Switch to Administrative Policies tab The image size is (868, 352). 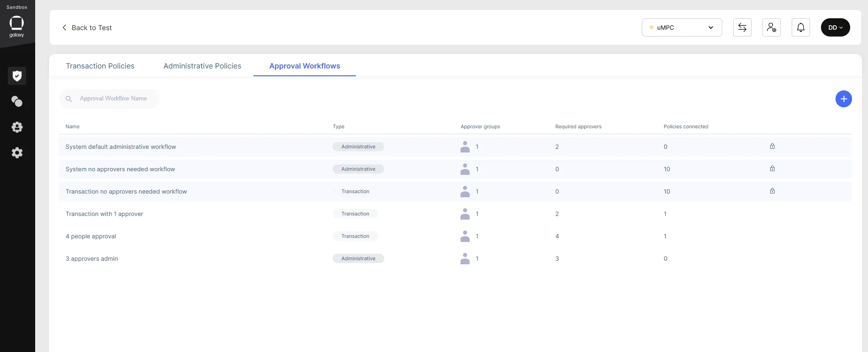202,66
